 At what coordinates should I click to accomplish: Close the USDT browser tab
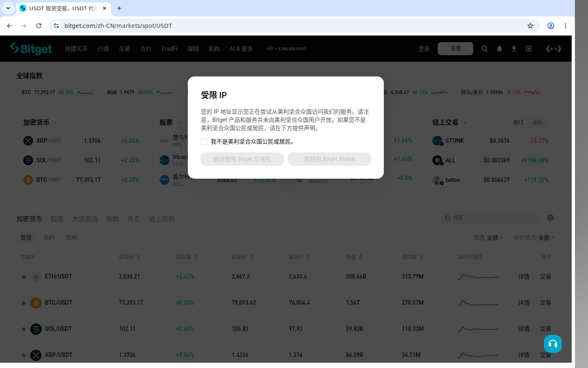[x=105, y=8]
